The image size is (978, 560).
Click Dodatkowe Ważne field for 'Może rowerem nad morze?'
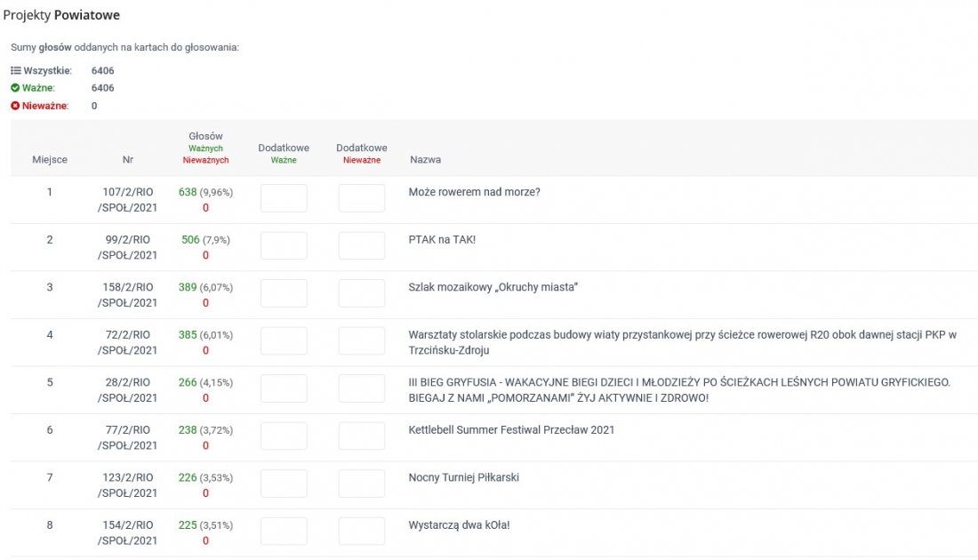point(284,198)
